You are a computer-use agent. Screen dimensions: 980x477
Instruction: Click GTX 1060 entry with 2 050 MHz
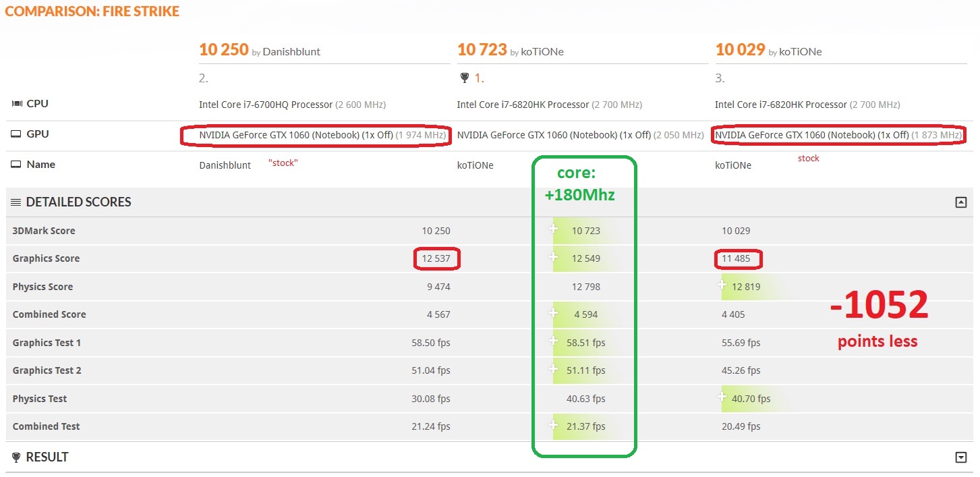tap(581, 135)
